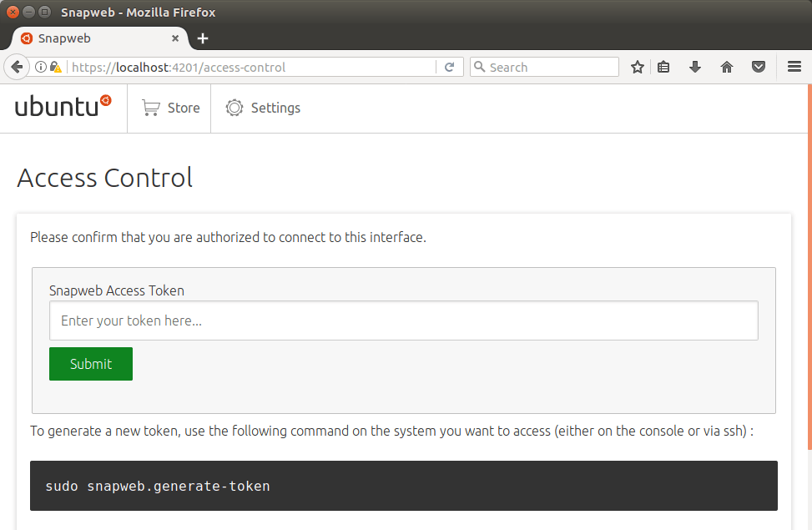This screenshot has height=530, width=812.
Task: Click the Store shopping cart icon
Action: coord(151,108)
